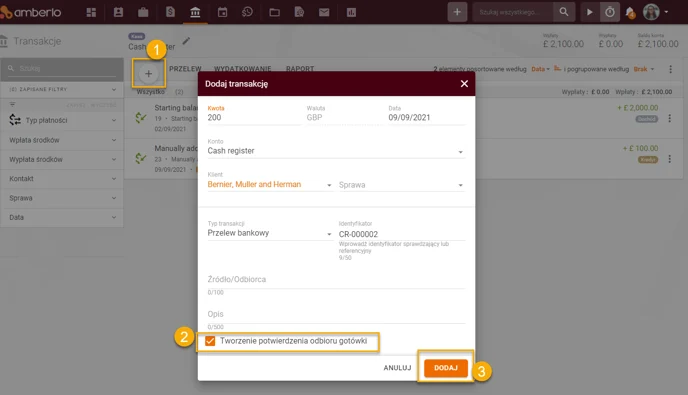This screenshot has width=688, height=395.
Task: Open the dashboard grid icon
Action: (91, 12)
